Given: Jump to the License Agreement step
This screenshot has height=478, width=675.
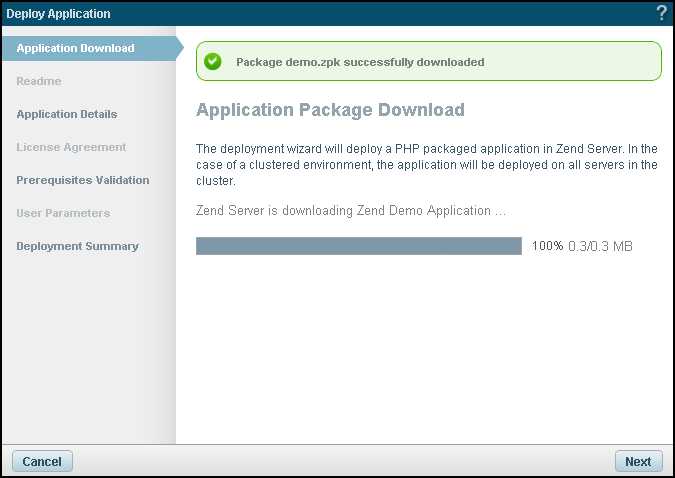Looking at the screenshot, I should tap(71, 147).
